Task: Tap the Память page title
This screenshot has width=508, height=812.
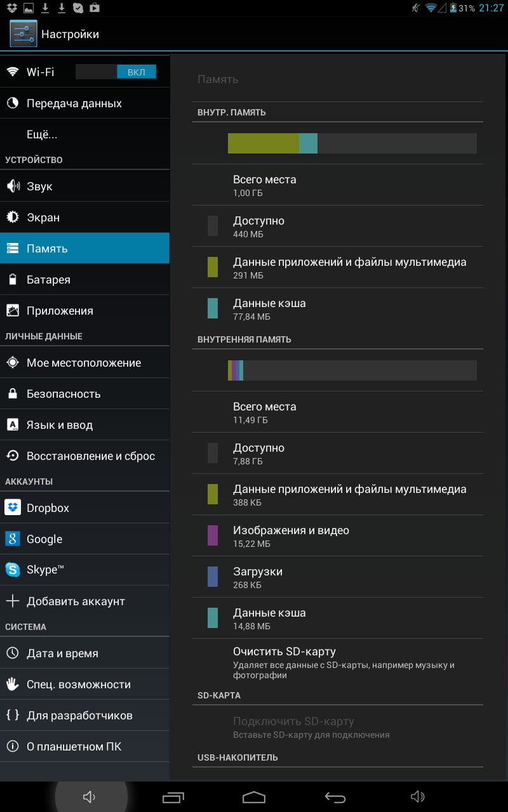Action: pos(218,79)
